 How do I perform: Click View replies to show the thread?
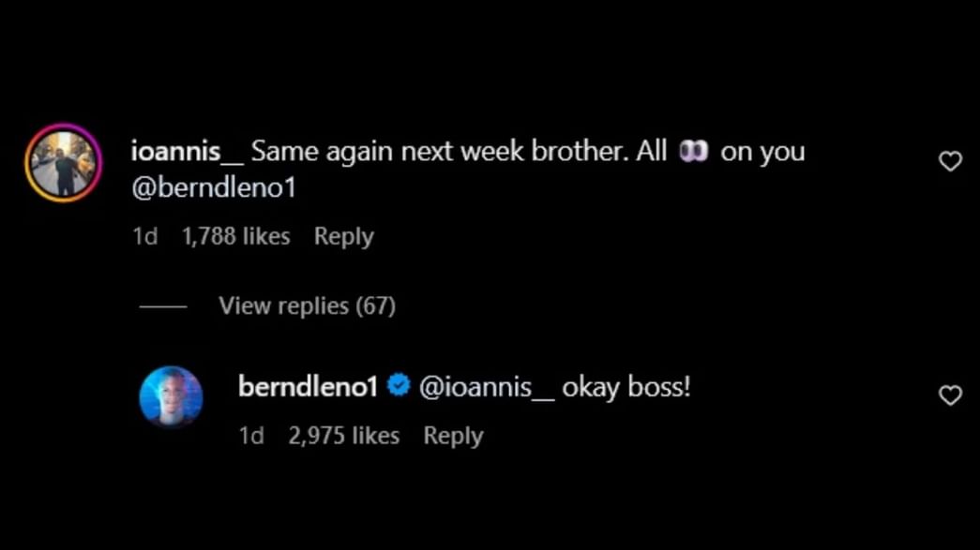tap(307, 305)
